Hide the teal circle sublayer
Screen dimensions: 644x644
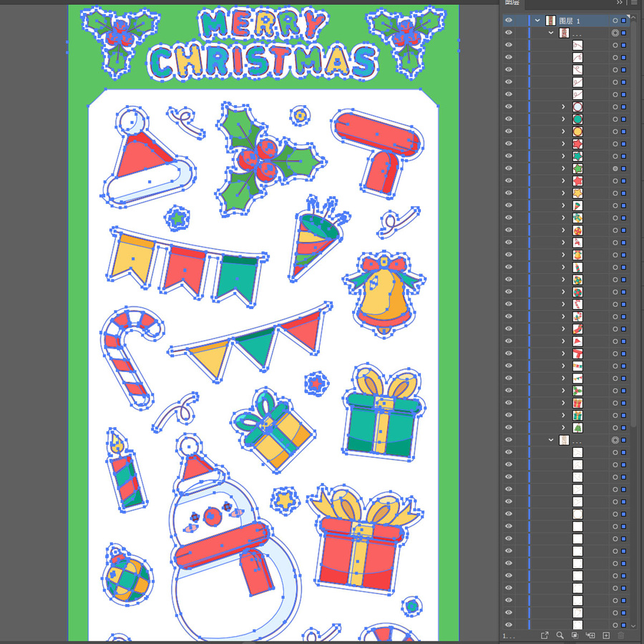[509, 119]
